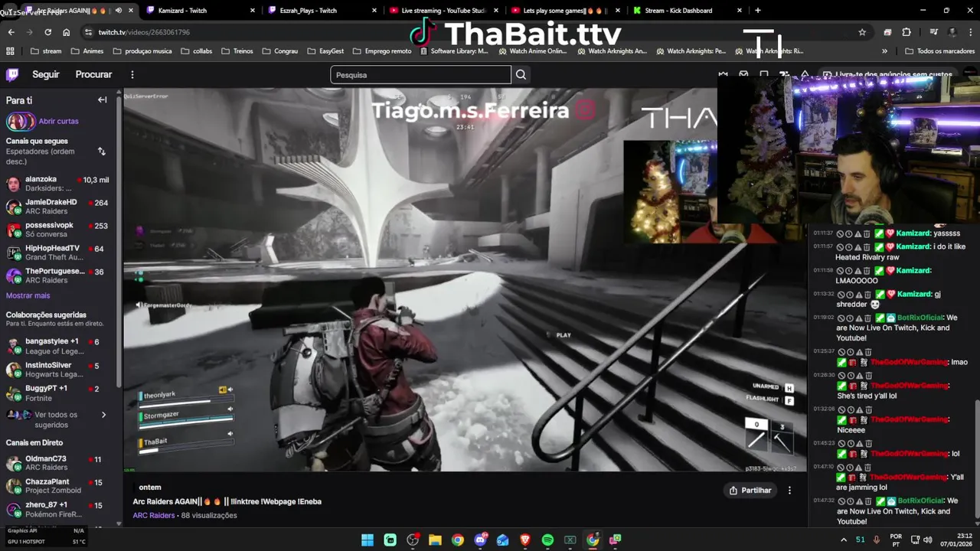
Task: Expand hidden bookmarks chevron
Action: coord(884,51)
